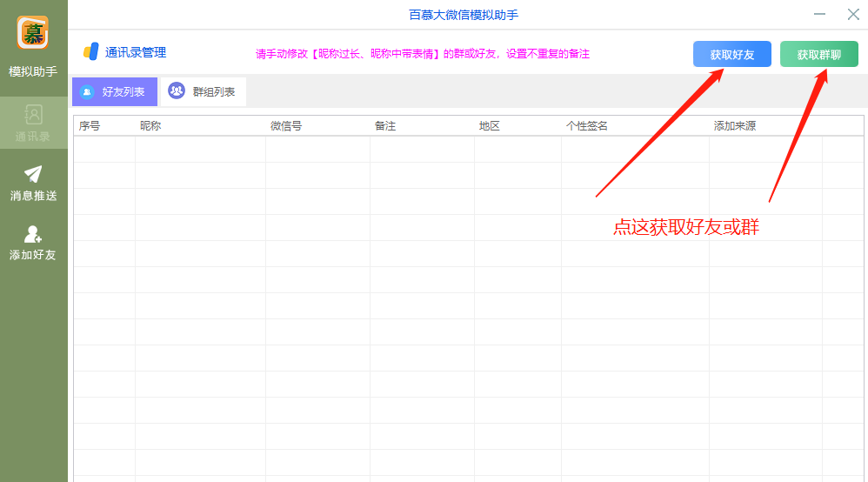
Task: Switch to the 好友列表 tab
Action: coord(115,92)
